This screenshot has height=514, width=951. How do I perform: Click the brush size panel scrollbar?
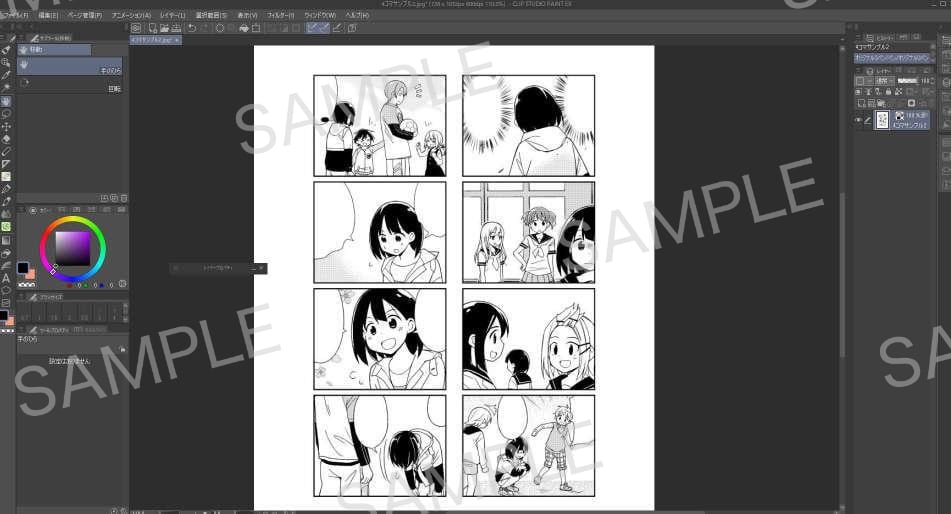point(126,312)
